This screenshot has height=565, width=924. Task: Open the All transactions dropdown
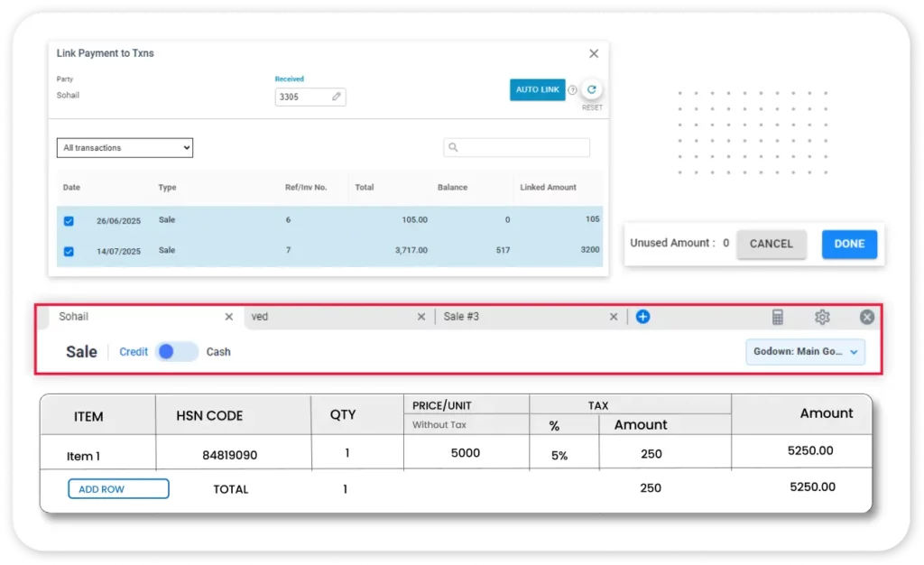pyautogui.click(x=125, y=148)
